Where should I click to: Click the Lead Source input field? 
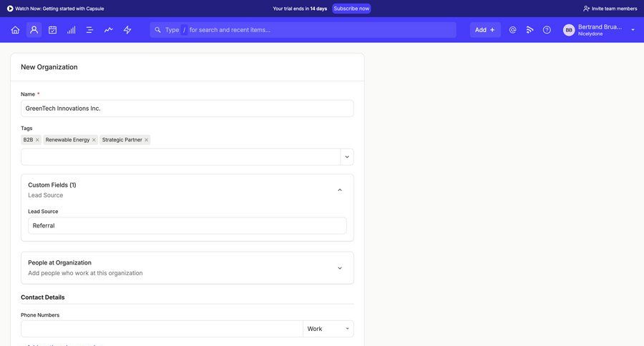[187, 226]
